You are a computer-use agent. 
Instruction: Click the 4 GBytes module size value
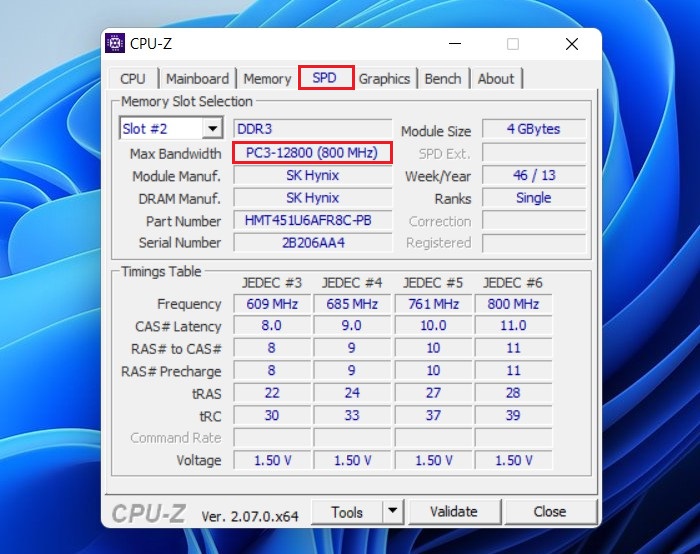[x=533, y=129]
